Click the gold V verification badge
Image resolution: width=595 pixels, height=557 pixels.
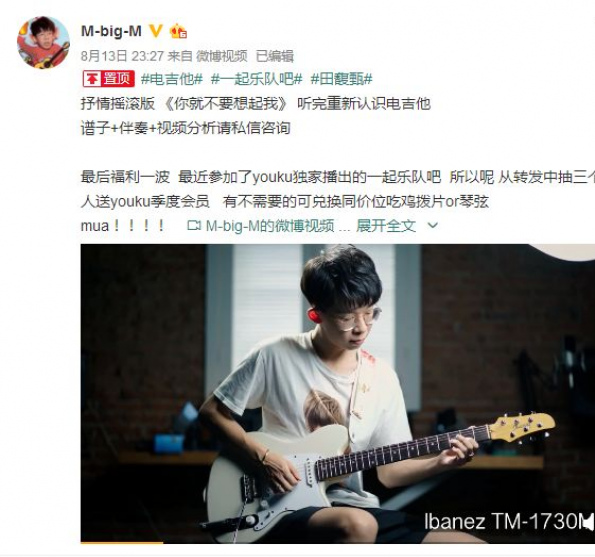(x=156, y=31)
